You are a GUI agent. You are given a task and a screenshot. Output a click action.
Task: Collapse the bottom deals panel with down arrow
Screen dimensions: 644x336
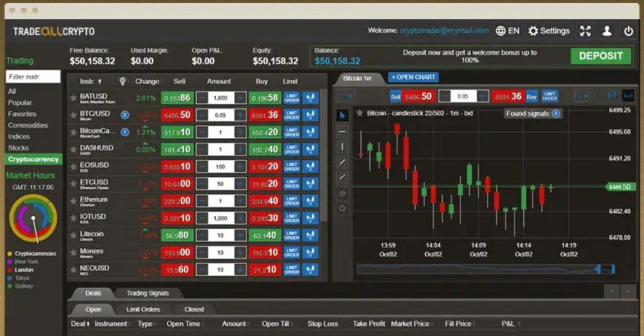611,292
